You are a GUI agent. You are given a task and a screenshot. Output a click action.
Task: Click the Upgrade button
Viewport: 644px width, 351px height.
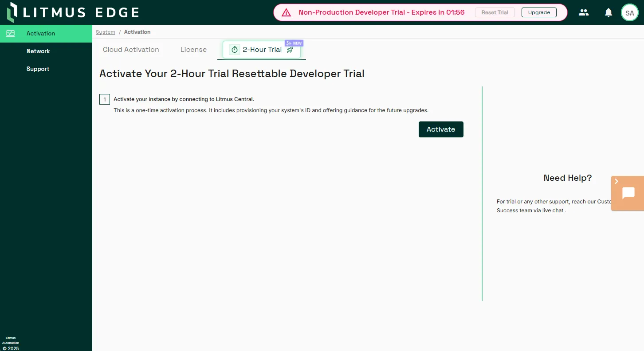point(539,12)
